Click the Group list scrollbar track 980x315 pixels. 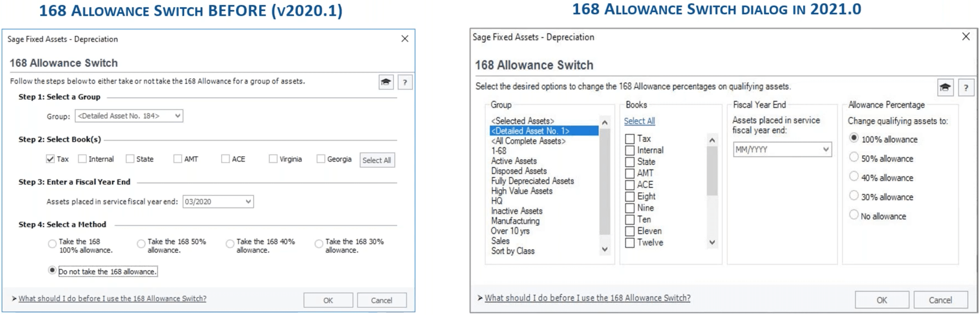coord(605,183)
